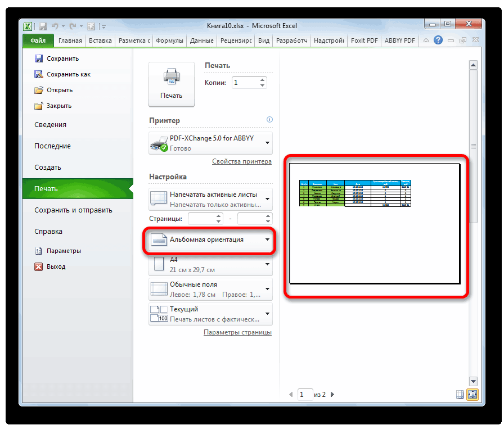This screenshot has width=504, height=425.
Task: Increase the ending page number
Action: [x=268, y=216]
